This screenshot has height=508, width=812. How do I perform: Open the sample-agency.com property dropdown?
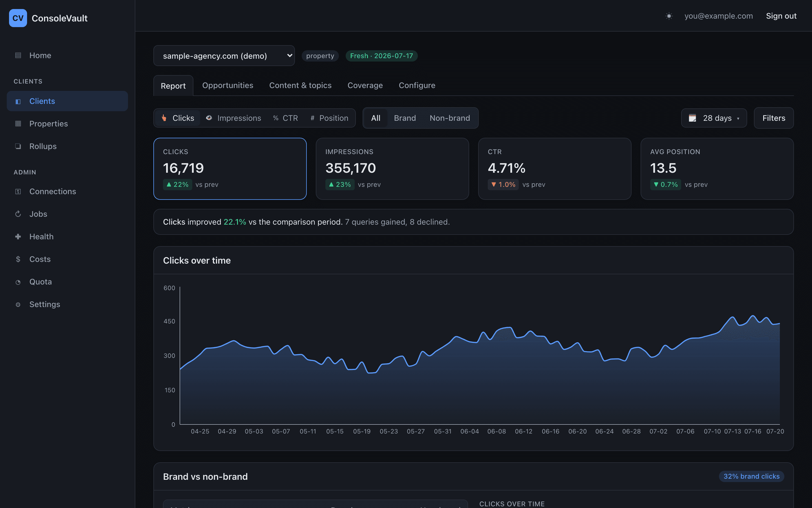point(224,56)
